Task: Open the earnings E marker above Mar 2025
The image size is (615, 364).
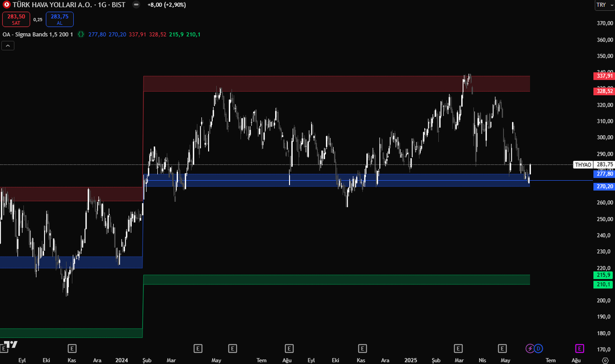Action: click(x=458, y=349)
